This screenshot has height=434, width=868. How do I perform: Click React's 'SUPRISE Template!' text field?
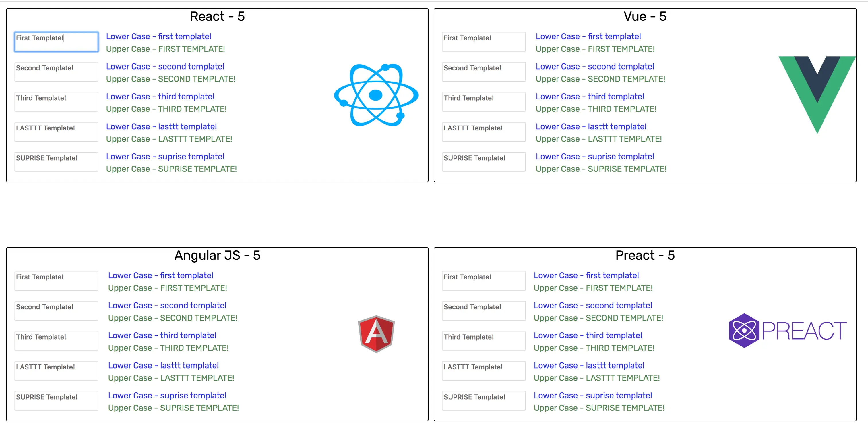click(x=56, y=162)
